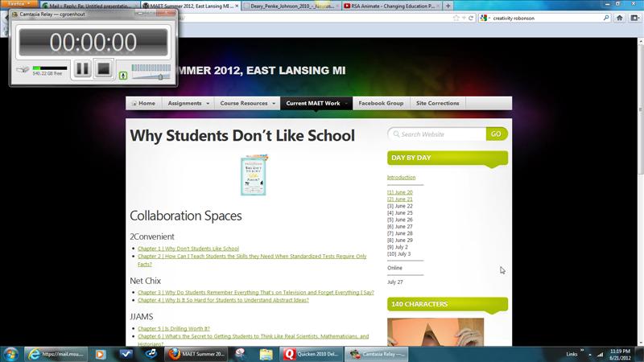
Task: Reload the page with the refresh icon
Action: 471,18
